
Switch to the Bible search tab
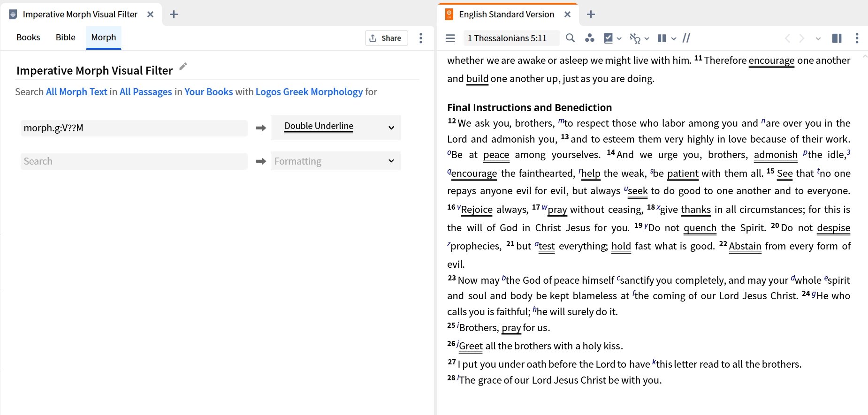[65, 38]
